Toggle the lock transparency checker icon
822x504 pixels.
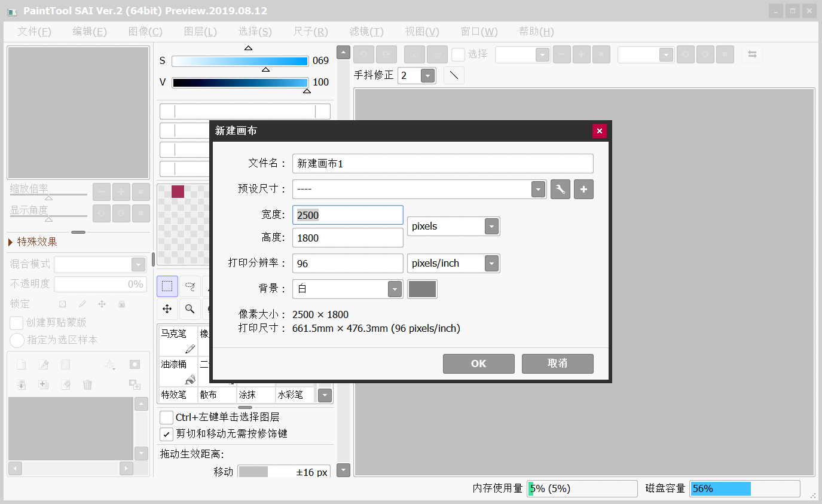click(62, 304)
